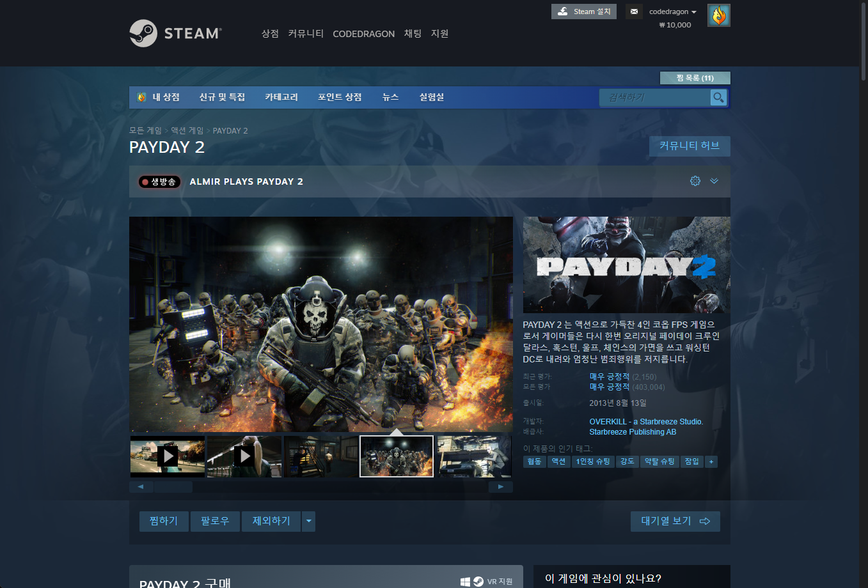This screenshot has height=588, width=868.
Task: Click the 액션 게임 breadcrumb link
Action: coord(187,130)
